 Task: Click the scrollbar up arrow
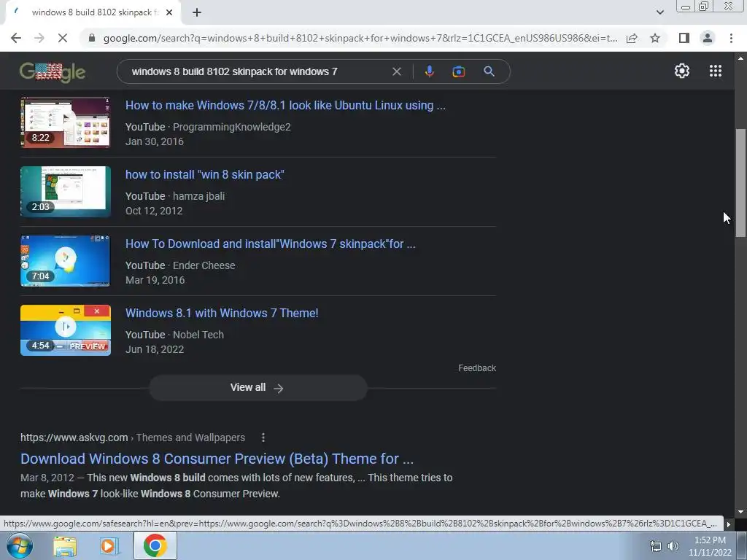coord(740,58)
